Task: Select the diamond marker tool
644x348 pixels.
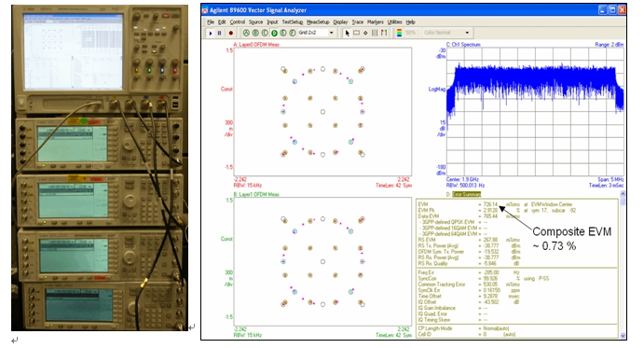Action: (x=365, y=33)
